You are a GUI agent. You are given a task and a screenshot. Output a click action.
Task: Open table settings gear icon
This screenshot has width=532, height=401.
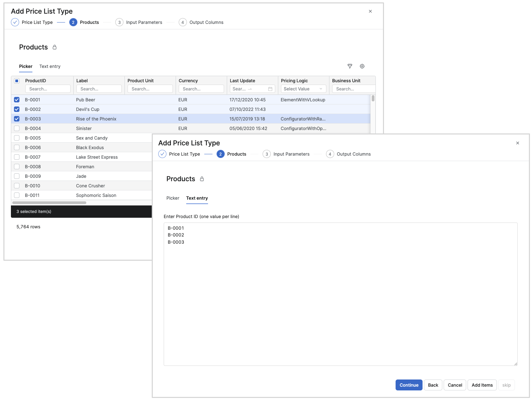coord(362,66)
